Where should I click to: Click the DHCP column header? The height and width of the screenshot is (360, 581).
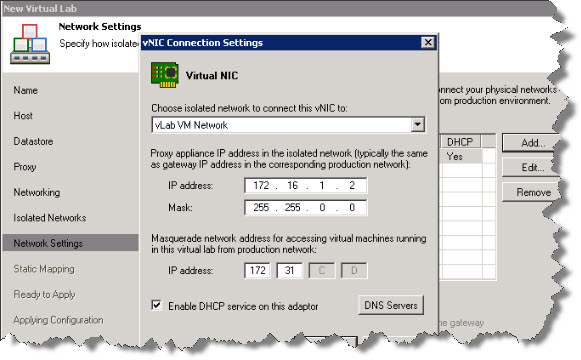(x=460, y=142)
